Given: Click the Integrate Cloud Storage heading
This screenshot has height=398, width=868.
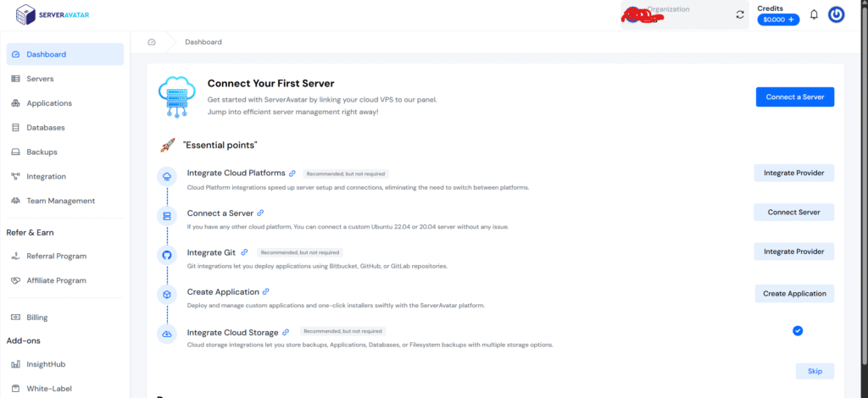Looking at the screenshot, I should 232,333.
